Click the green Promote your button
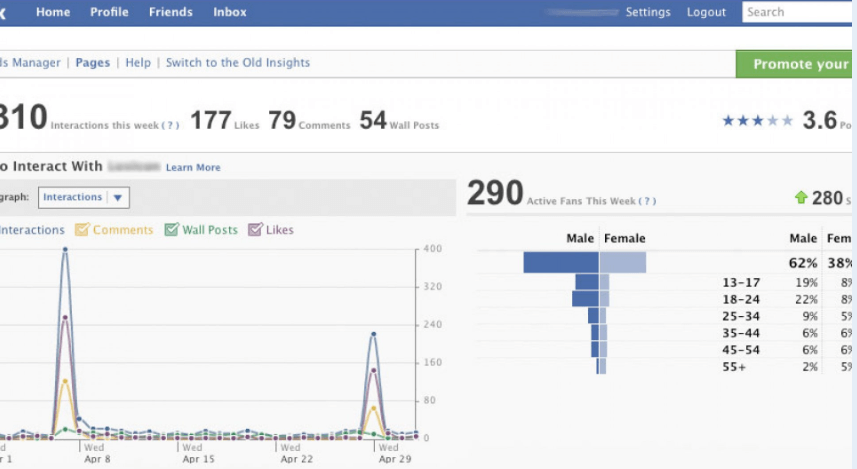 tap(796, 64)
